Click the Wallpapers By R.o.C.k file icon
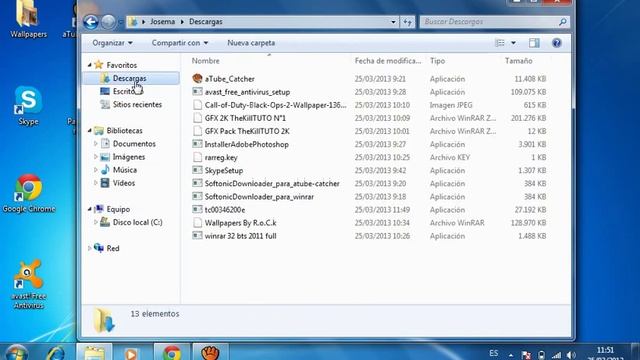 click(198, 222)
